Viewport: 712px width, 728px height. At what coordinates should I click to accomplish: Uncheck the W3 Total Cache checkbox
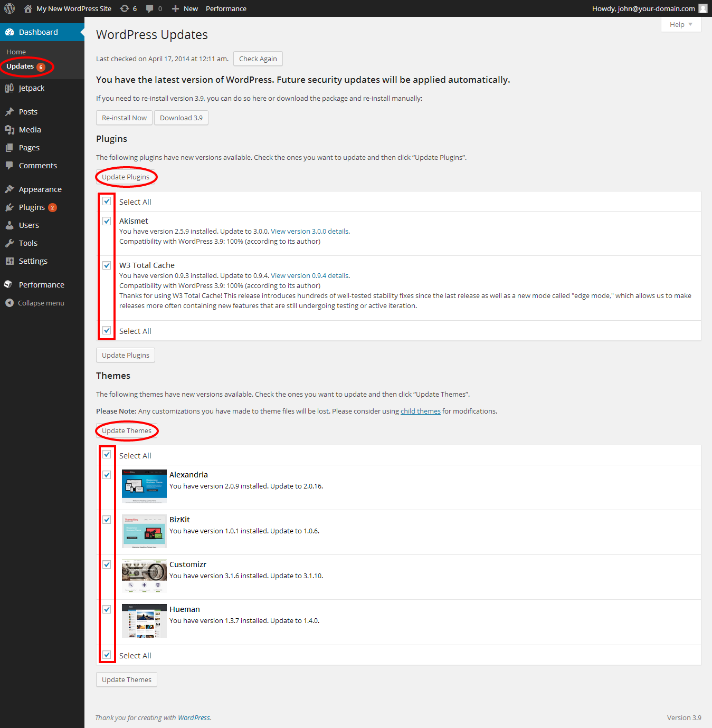pos(107,265)
